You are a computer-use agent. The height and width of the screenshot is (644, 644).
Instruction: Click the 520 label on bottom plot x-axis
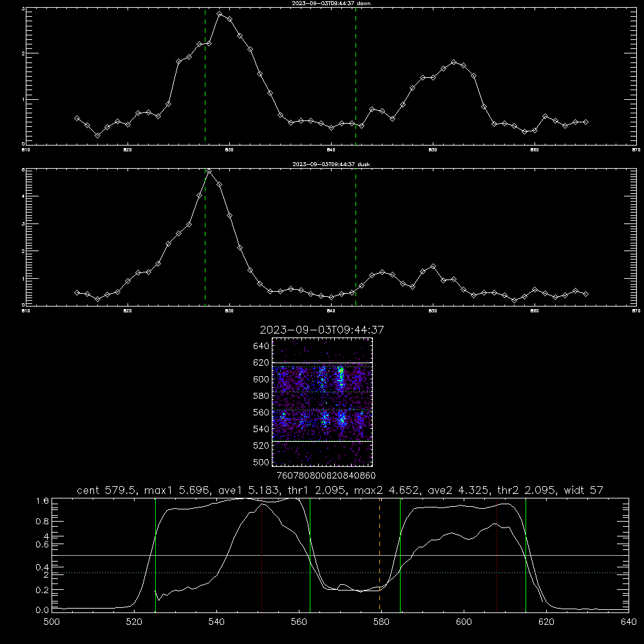click(135, 622)
